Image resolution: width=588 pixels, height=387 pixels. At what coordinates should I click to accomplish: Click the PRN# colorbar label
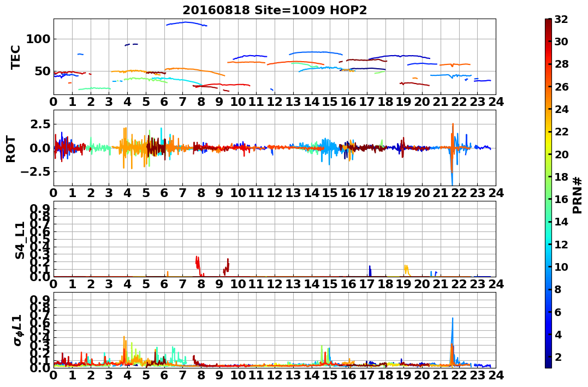point(578,195)
